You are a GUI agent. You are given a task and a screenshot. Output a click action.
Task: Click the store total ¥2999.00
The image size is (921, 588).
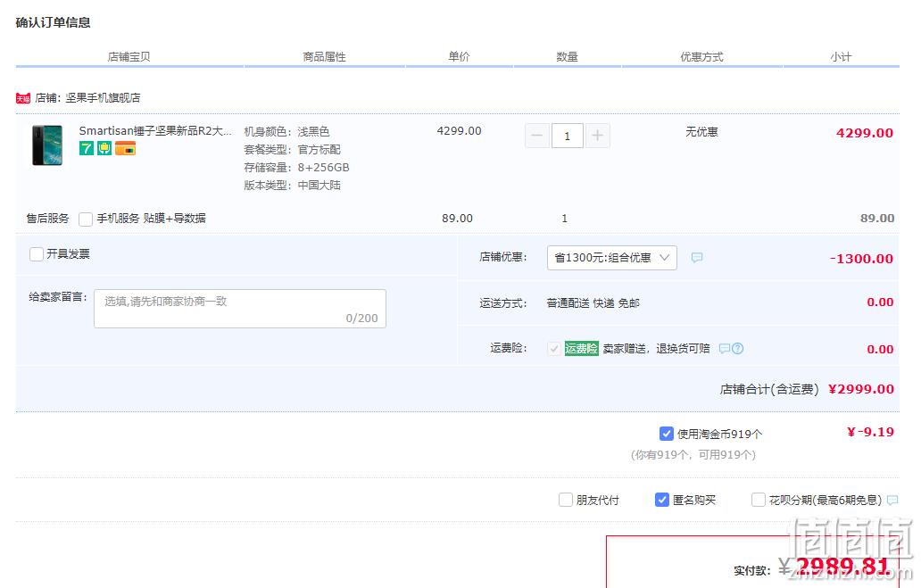tap(861, 389)
